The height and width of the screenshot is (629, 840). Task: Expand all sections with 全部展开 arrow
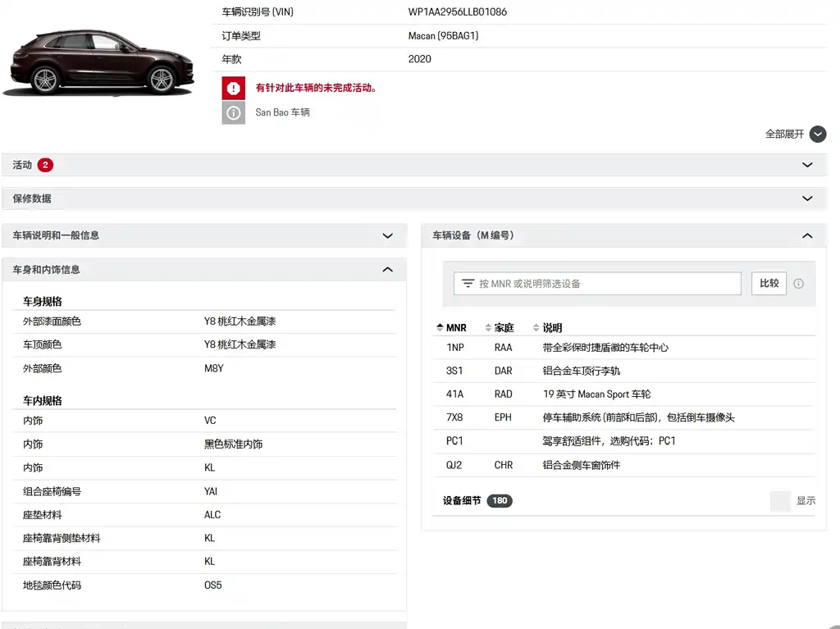pyautogui.click(x=818, y=134)
